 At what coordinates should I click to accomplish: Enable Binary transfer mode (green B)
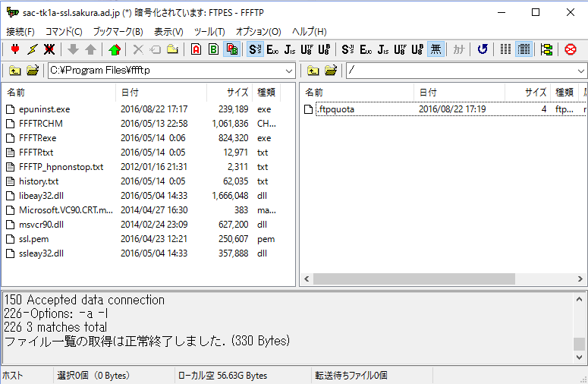213,49
